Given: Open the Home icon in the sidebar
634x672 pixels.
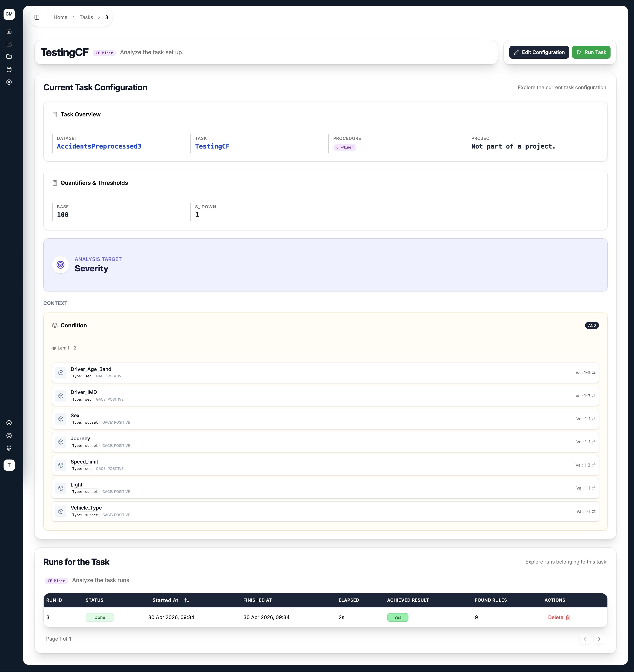Looking at the screenshot, I should 9,31.
